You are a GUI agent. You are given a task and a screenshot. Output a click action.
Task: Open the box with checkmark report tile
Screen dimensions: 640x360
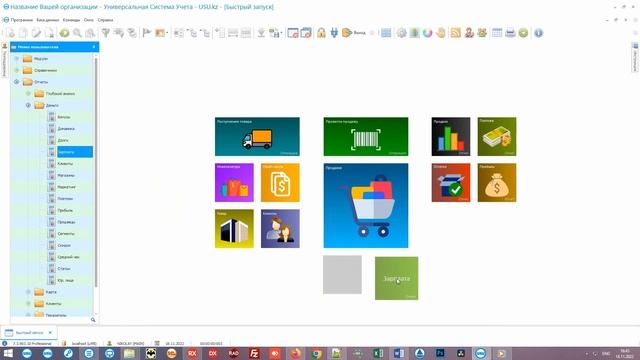451,182
